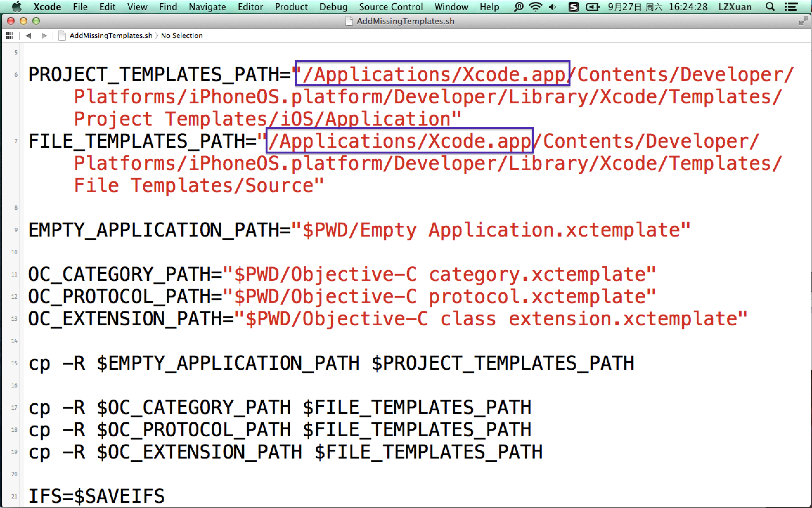Viewport: 812px width, 508px height.
Task: Open the No Selection jump bar dropdown
Action: pyautogui.click(x=182, y=36)
